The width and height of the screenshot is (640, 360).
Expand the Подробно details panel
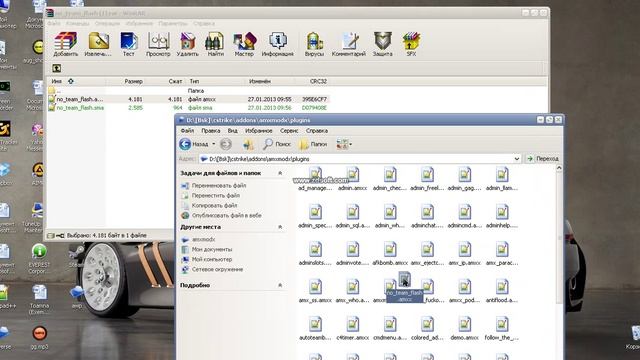pos(280,285)
